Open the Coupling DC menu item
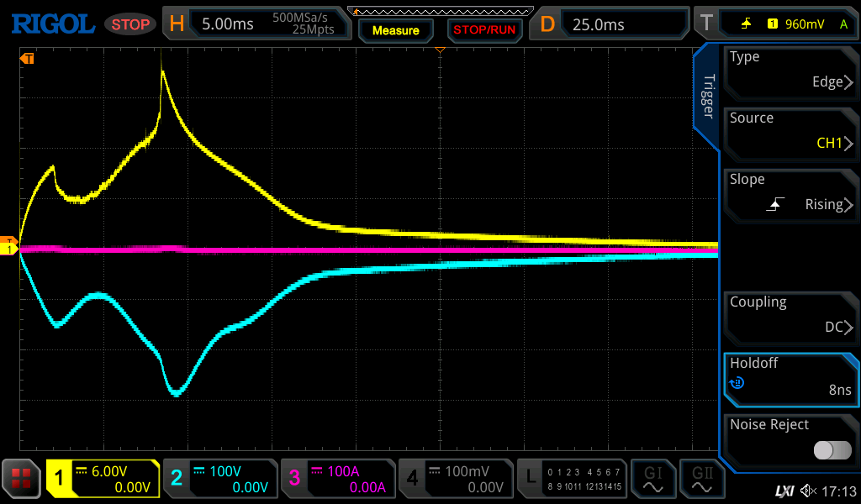Image resolution: width=861 pixels, height=504 pixels. tap(790, 315)
